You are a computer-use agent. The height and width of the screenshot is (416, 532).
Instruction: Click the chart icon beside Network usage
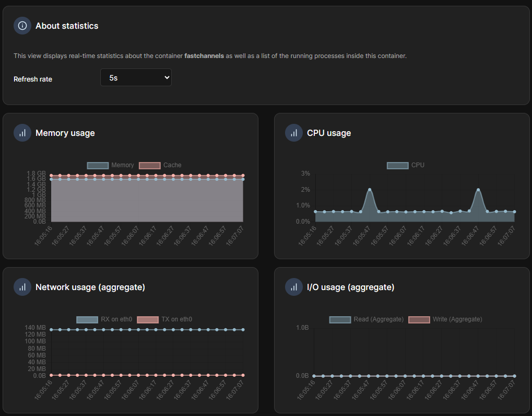click(22, 287)
